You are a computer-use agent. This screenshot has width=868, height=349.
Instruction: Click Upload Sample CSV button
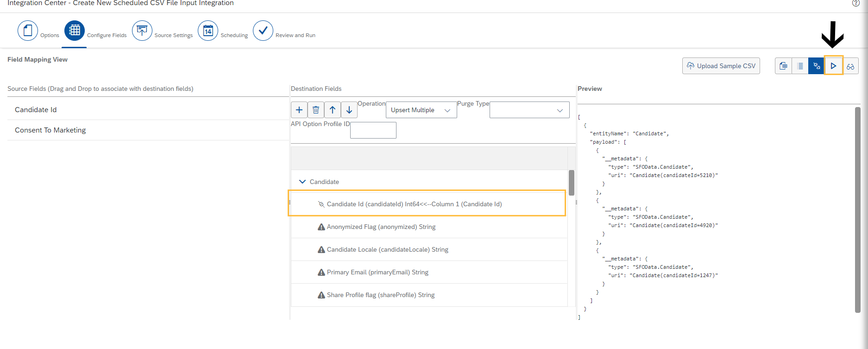click(x=721, y=66)
